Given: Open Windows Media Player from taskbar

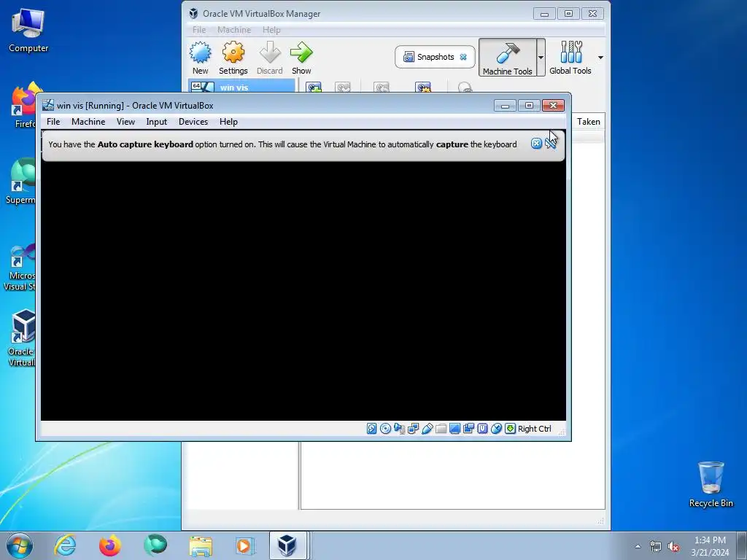Looking at the screenshot, I should click(x=245, y=545).
